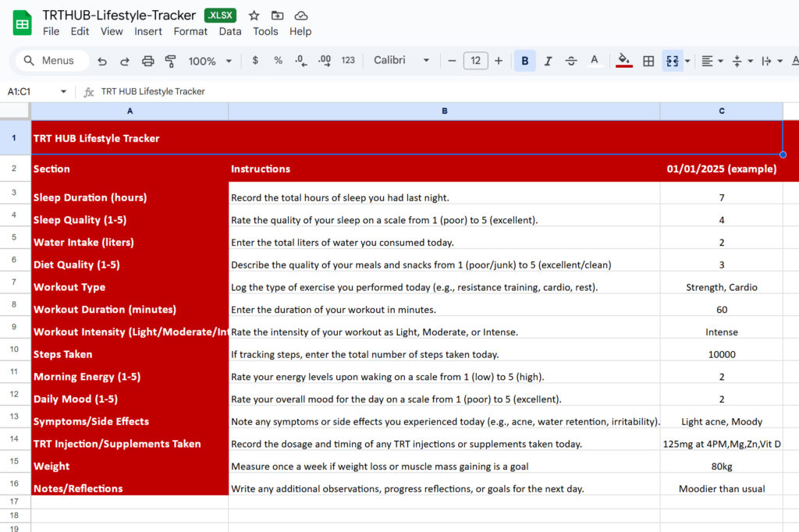Image resolution: width=799 pixels, height=532 pixels.
Task: Increase font size with plus button
Action: 499,61
